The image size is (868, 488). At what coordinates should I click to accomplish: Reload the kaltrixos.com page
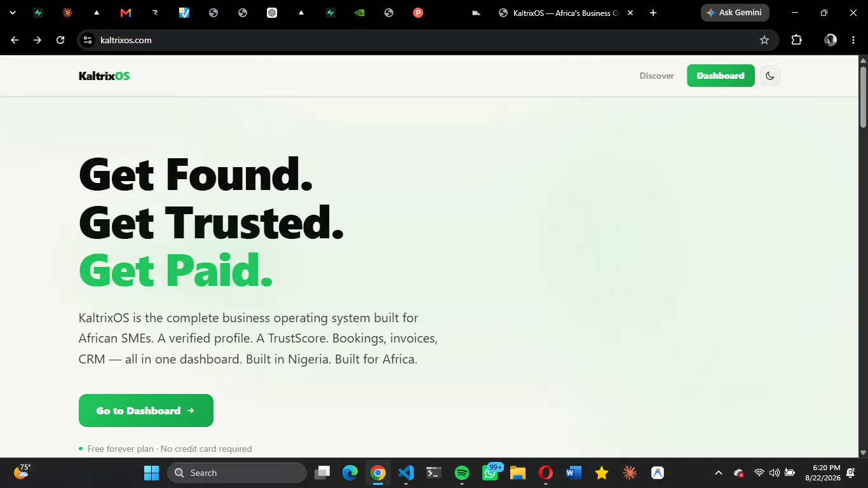(60, 40)
